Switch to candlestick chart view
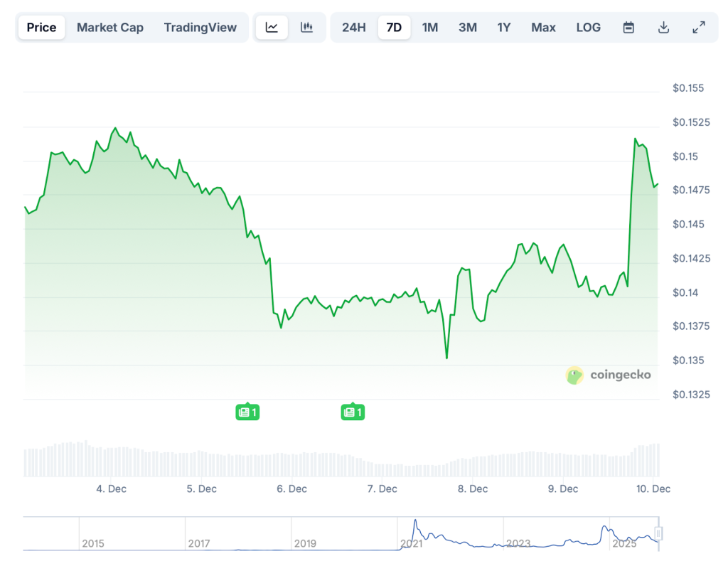 (307, 28)
